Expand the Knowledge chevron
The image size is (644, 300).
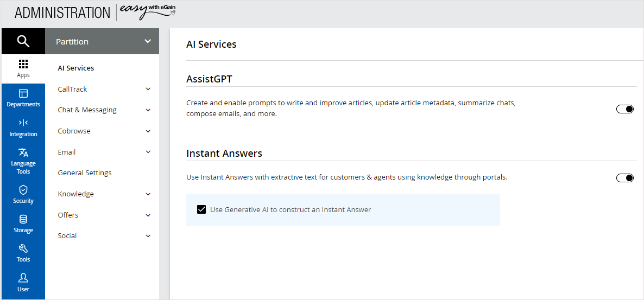(148, 194)
